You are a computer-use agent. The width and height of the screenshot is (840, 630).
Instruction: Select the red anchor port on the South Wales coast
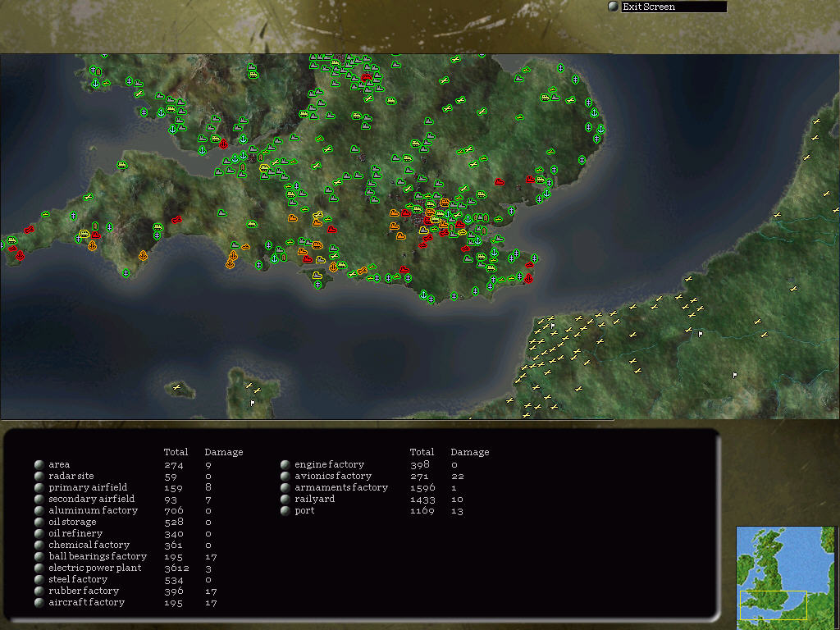pyautogui.click(x=224, y=144)
